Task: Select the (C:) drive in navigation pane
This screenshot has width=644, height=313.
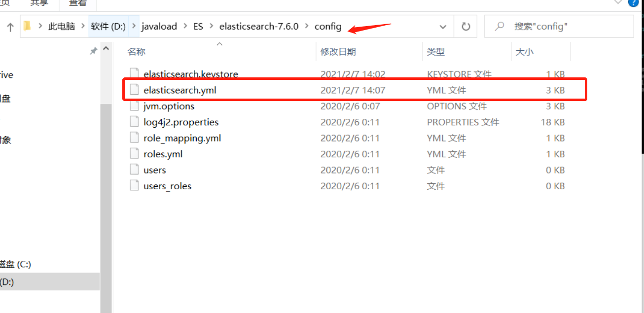Action: click(16, 264)
